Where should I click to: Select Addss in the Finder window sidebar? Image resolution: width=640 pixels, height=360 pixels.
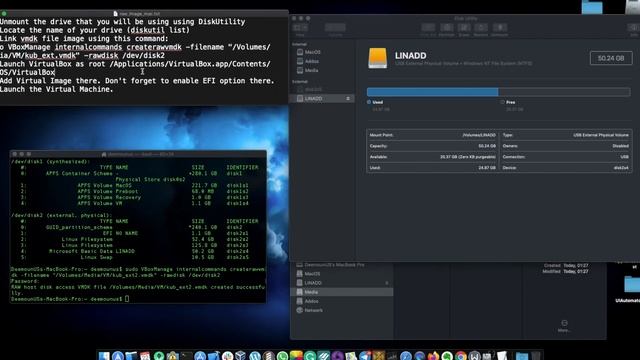coord(341,301)
